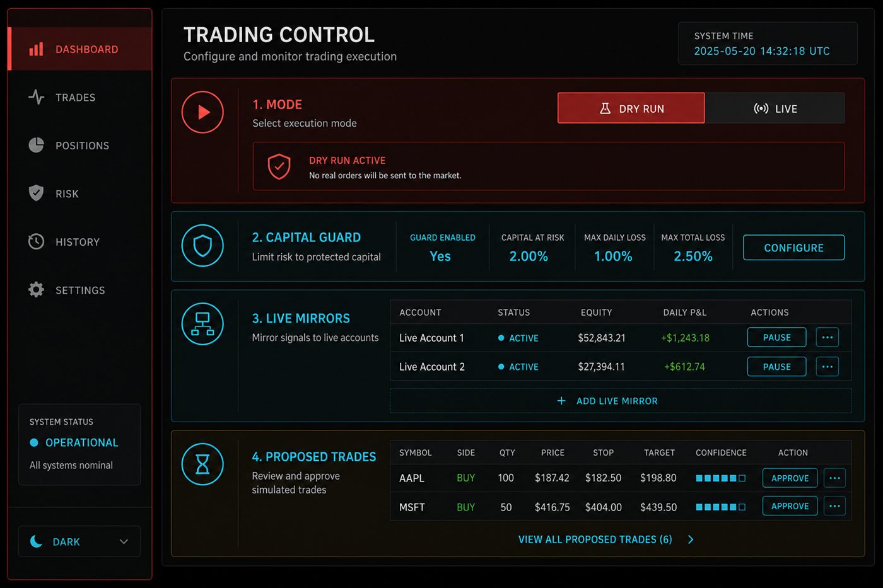Click Max Daily Loss value 1.00%
This screenshot has height=588, width=883.
pyautogui.click(x=613, y=256)
